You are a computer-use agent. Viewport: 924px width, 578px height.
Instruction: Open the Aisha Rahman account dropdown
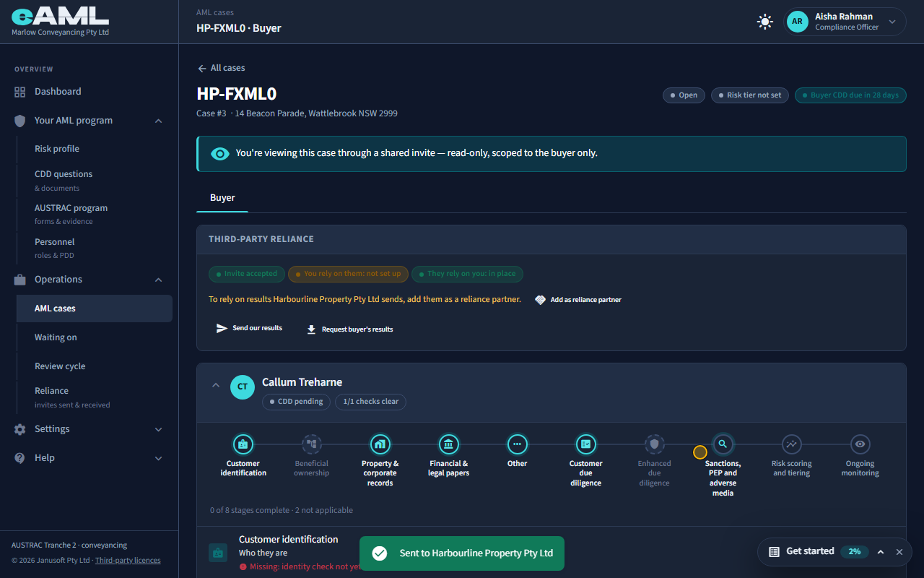[x=845, y=22]
